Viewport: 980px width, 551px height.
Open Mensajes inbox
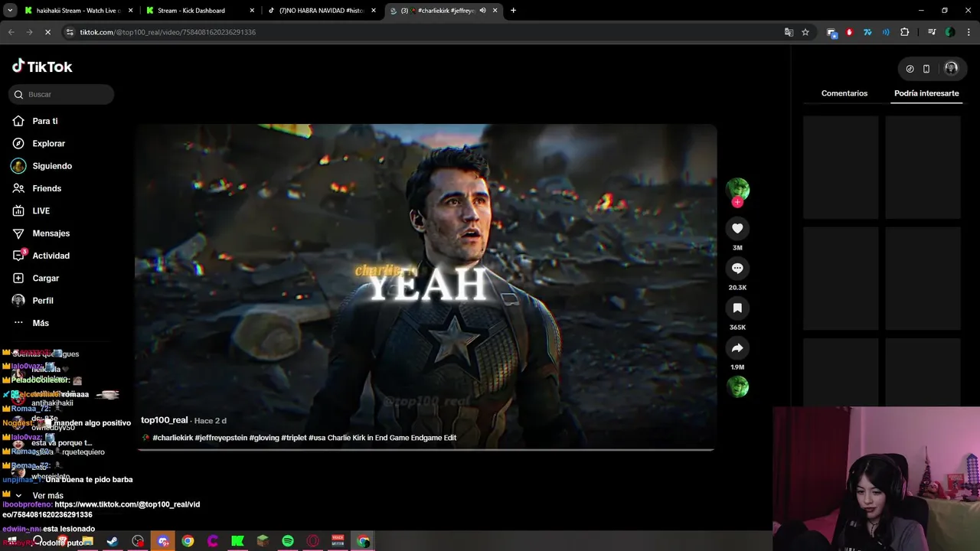[x=41, y=233]
